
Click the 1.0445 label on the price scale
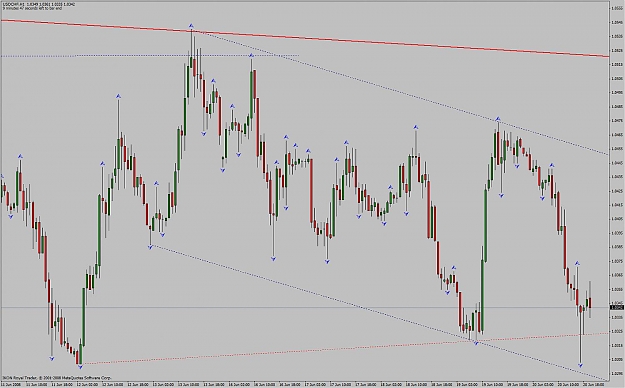pos(617,163)
